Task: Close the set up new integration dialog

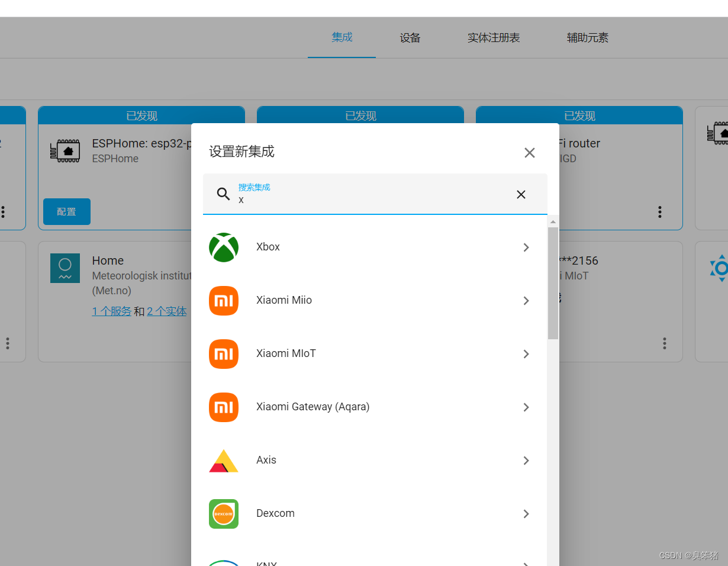Action: (x=530, y=153)
